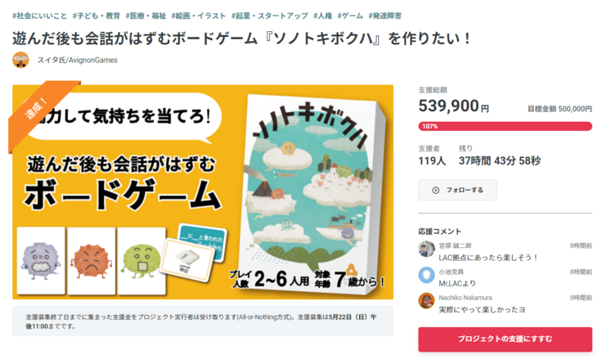Image resolution: width=602 pixels, height=364 pixels.
Task: Click the プロジェクトの支援にすすむ button
Action: click(x=505, y=339)
